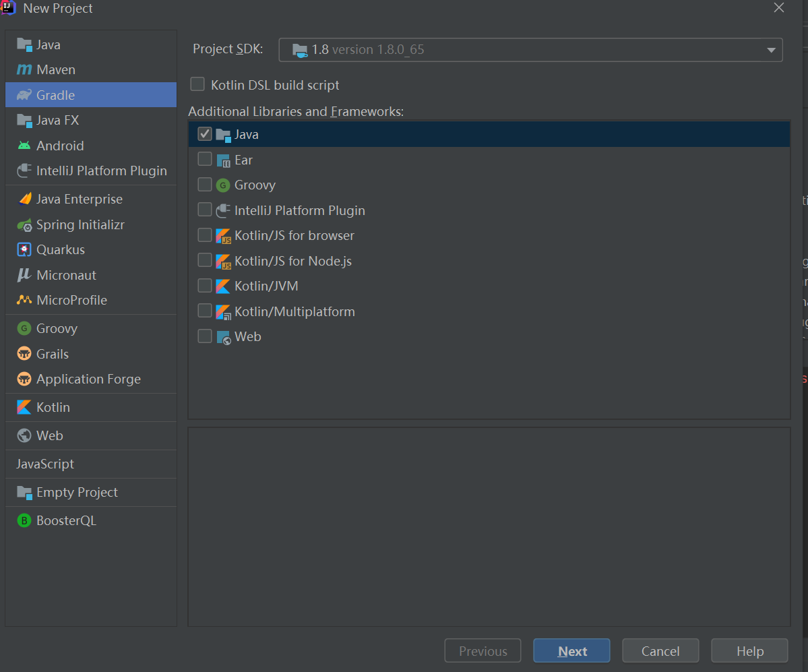This screenshot has width=808, height=672.
Task: Click the Java Enterprise flame icon
Action: [x=24, y=199]
